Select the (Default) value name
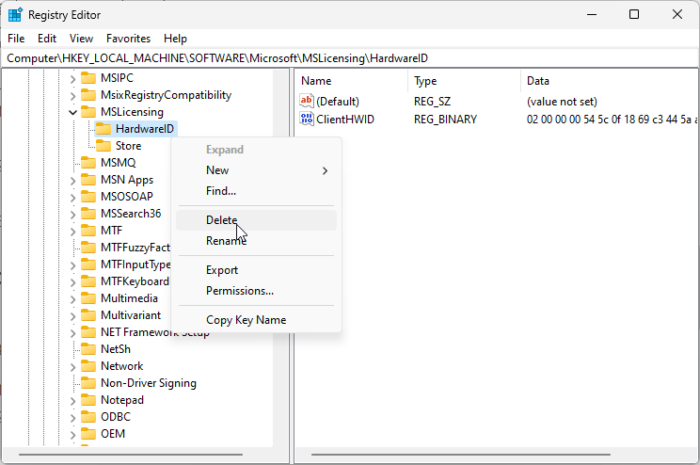The height and width of the screenshot is (465, 700). (338, 102)
